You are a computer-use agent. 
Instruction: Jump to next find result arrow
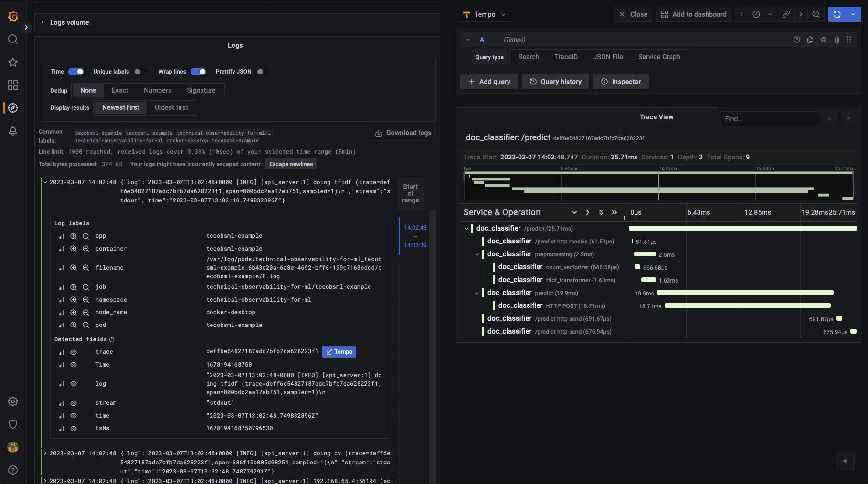click(830, 119)
